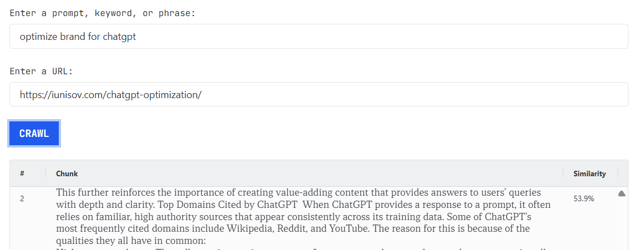This screenshot has width=644, height=250.
Task: Click the divider between Chunk and Similarity headers
Action: tap(563, 174)
